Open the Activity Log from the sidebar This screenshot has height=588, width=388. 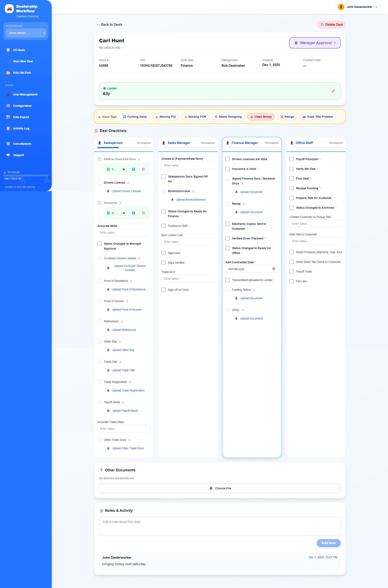(x=21, y=128)
